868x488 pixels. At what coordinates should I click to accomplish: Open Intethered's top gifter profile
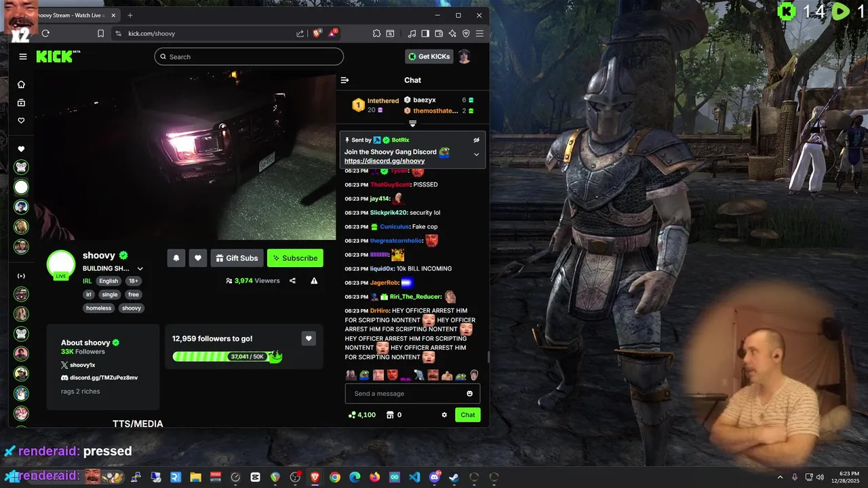[x=382, y=101]
